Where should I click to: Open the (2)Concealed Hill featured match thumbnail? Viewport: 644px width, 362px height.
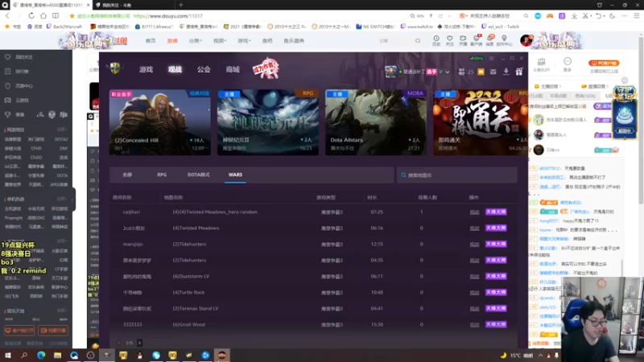[159, 122]
